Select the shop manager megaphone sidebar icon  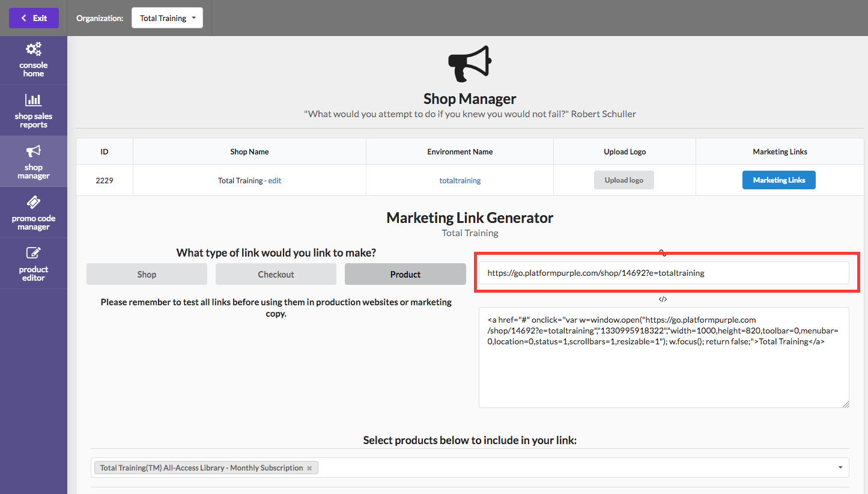[34, 151]
